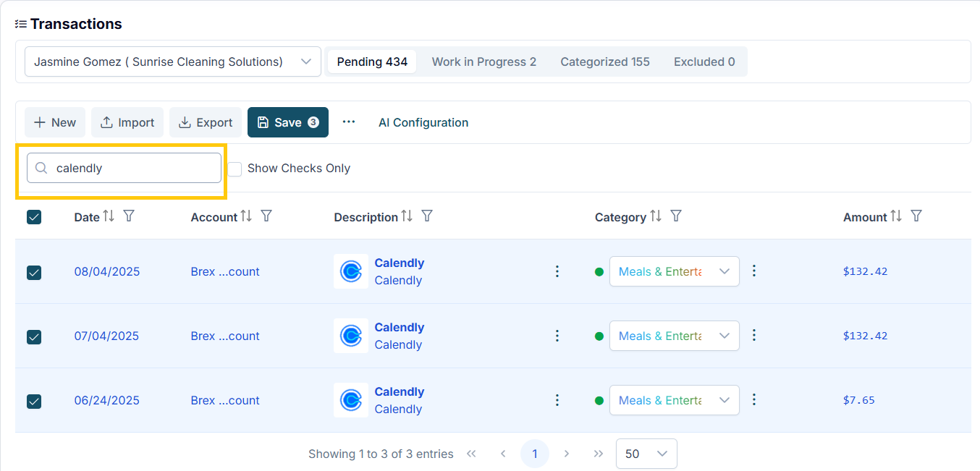Open AI Configuration
This screenshot has height=471, width=980.
point(423,122)
